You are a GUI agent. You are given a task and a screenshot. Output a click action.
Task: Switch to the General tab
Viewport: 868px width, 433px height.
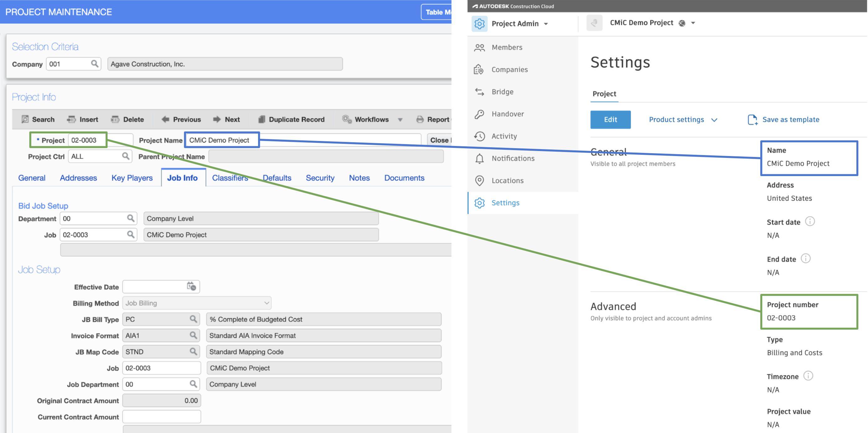point(32,178)
